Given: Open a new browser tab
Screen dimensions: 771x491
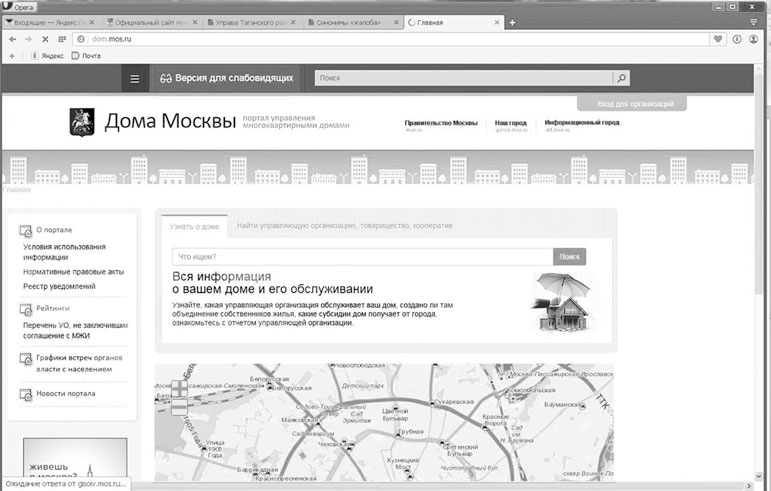Looking at the screenshot, I should (512, 23).
